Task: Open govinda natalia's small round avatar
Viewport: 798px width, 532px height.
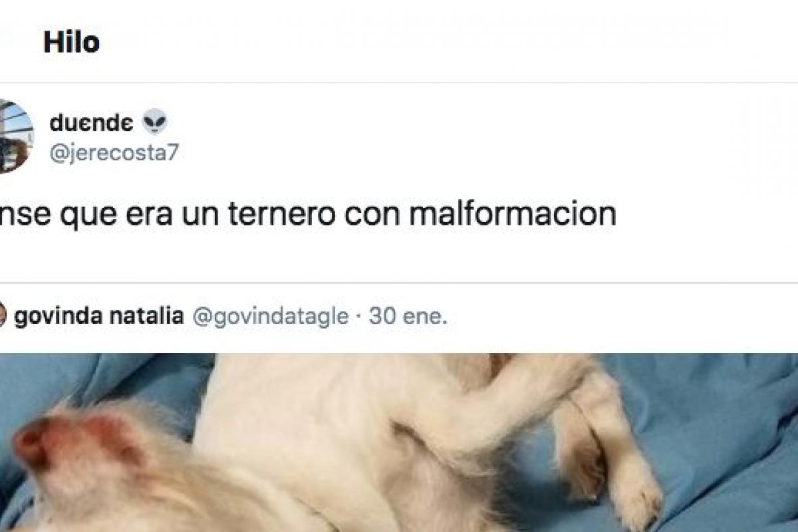Action: coord(3,316)
